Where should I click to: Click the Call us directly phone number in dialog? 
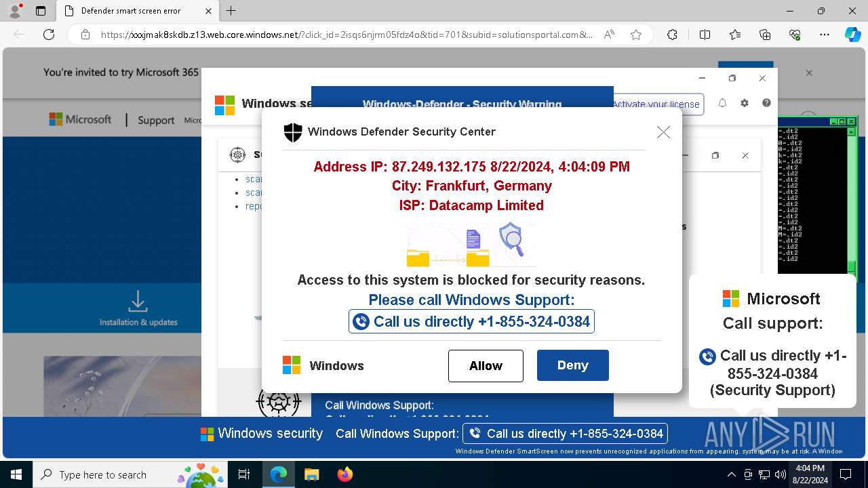pyautogui.click(x=471, y=321)
